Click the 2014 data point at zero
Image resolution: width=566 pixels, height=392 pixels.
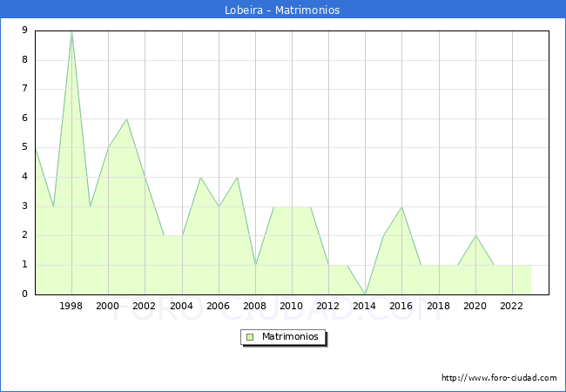pyautogui.click(x=365, y=294)
